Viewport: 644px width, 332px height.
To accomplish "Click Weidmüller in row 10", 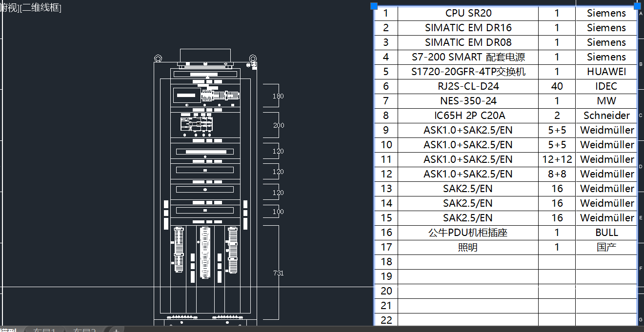I will click(x=606, y=145).
